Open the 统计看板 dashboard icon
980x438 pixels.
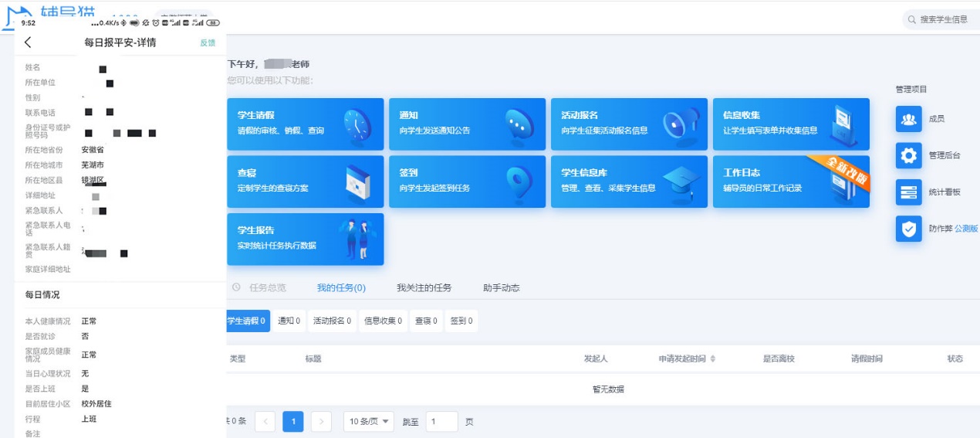(x=908, y=192)
